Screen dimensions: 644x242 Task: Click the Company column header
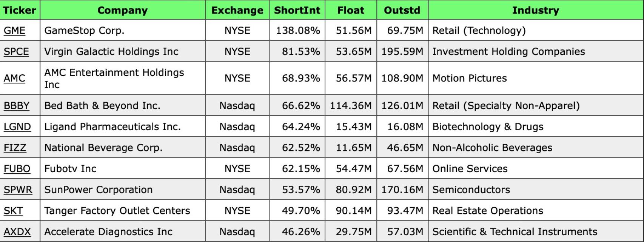point(122,10)
